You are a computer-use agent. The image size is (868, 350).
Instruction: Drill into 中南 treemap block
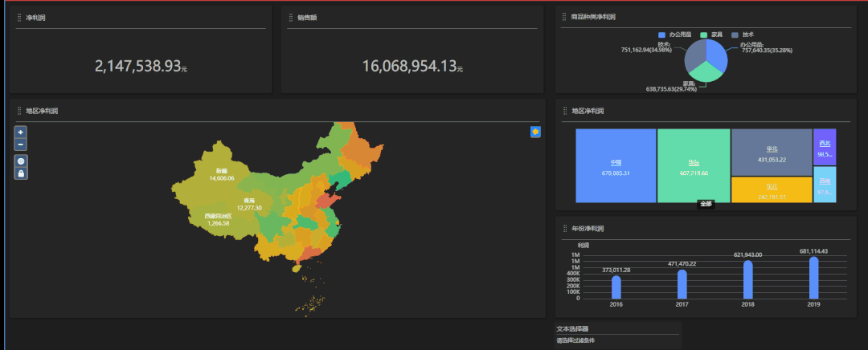click(616, 166)
